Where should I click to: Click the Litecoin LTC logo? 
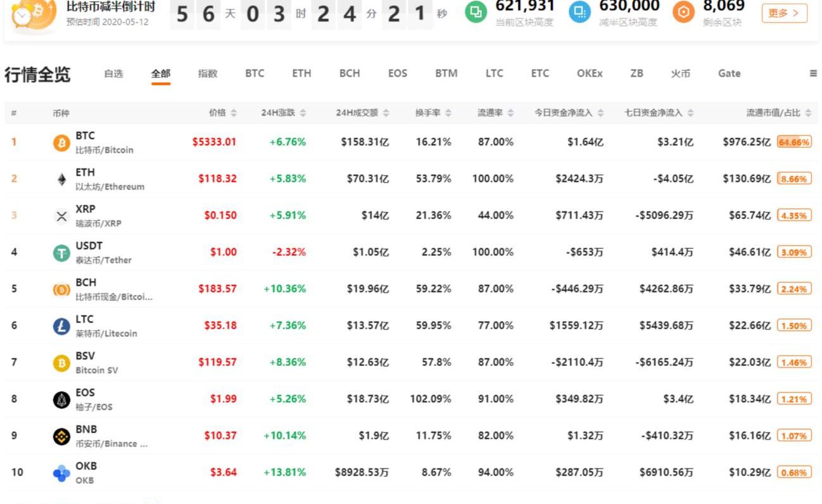(61, 326)
